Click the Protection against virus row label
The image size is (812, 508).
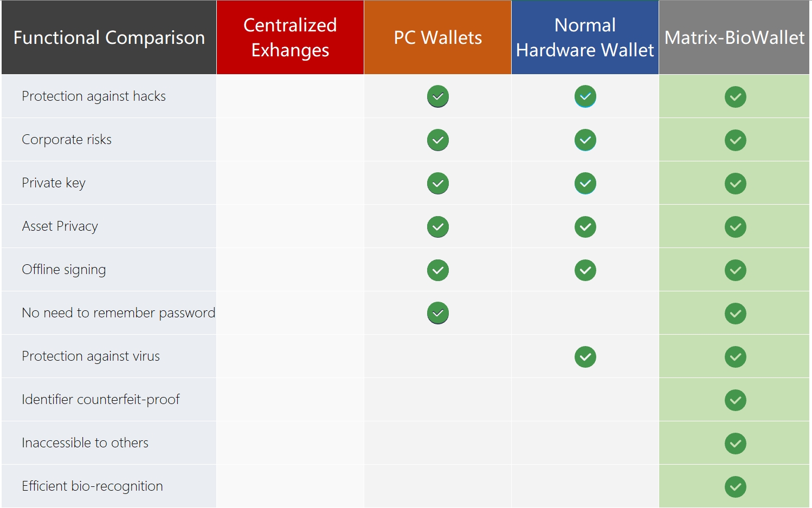pyautogui.click(x=91, y=356)
